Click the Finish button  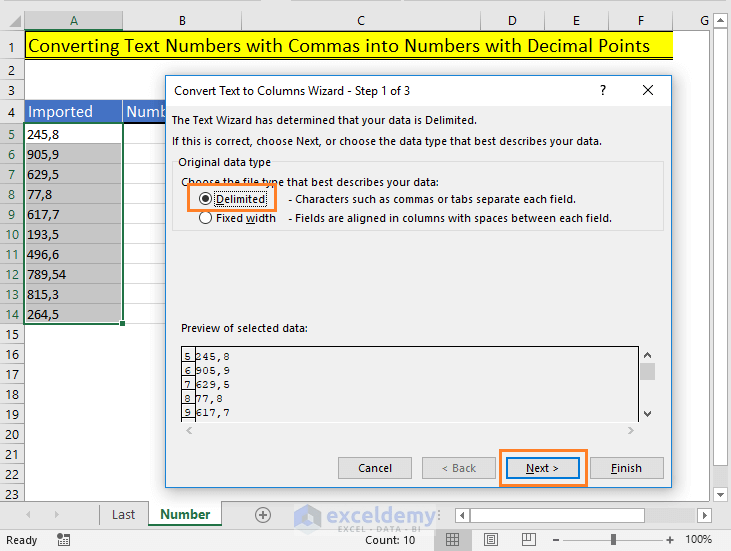point(626,468)
